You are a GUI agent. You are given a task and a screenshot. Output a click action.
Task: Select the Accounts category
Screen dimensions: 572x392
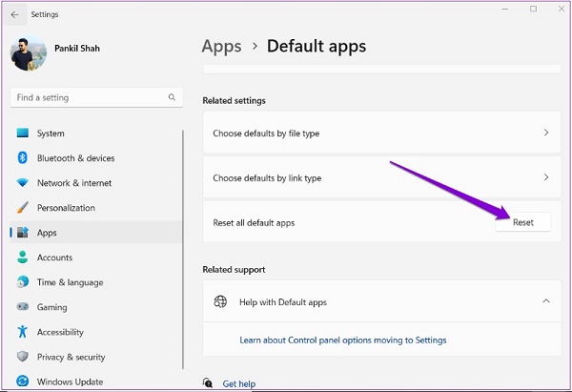pos(96,258)
